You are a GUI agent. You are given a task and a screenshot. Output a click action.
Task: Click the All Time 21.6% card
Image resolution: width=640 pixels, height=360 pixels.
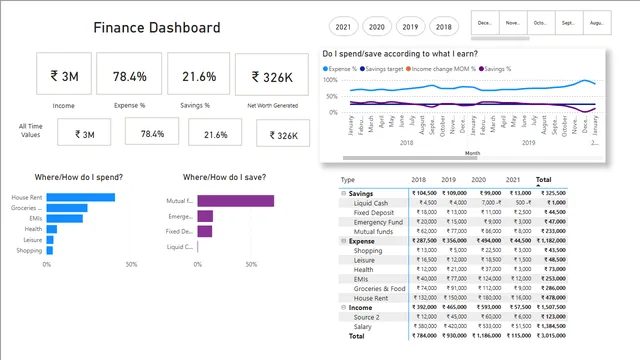[x=215, y=132]
